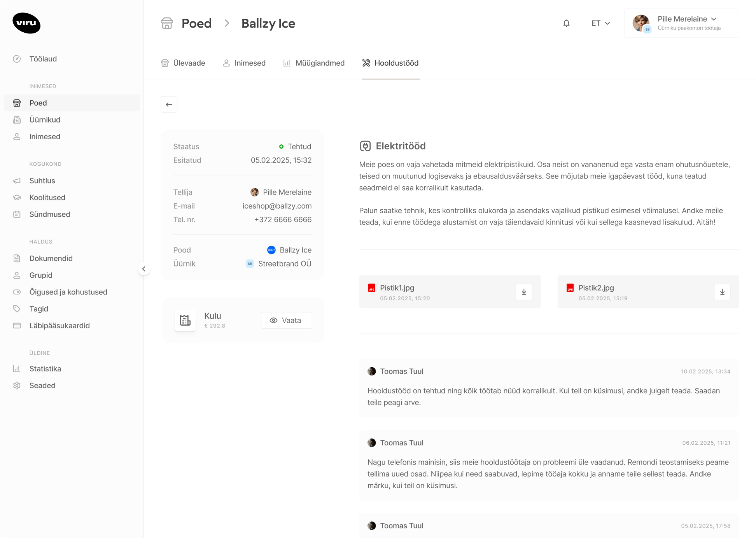Collapse the sidebar with chevron handle

click(x=144, y=269)
